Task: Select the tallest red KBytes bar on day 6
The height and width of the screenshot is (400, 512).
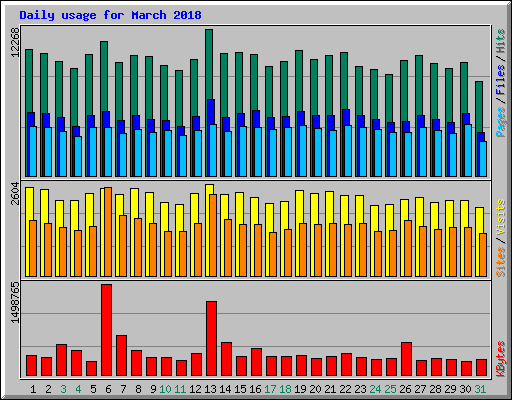Action: click(107, 330)
